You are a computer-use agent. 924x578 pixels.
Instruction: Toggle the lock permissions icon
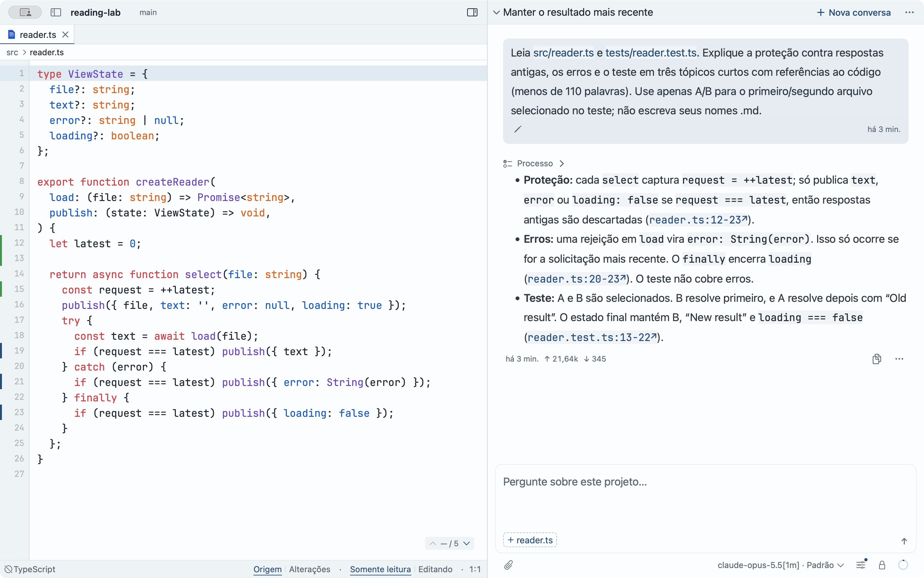882,565
